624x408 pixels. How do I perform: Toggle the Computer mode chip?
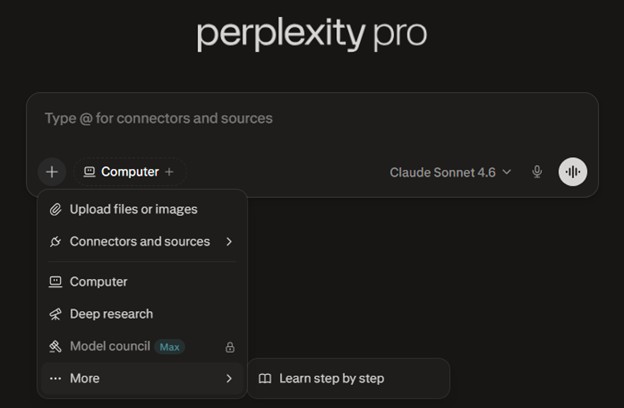coord(122,172)
